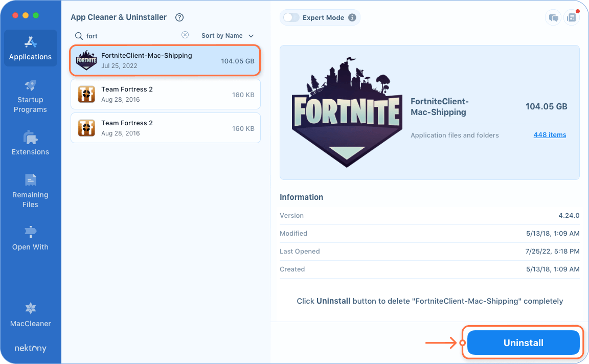Click the reports icon with red notification dot
The height and width of the screenshot is (364, 589).
pyautogui.click(x=572, y=17)
